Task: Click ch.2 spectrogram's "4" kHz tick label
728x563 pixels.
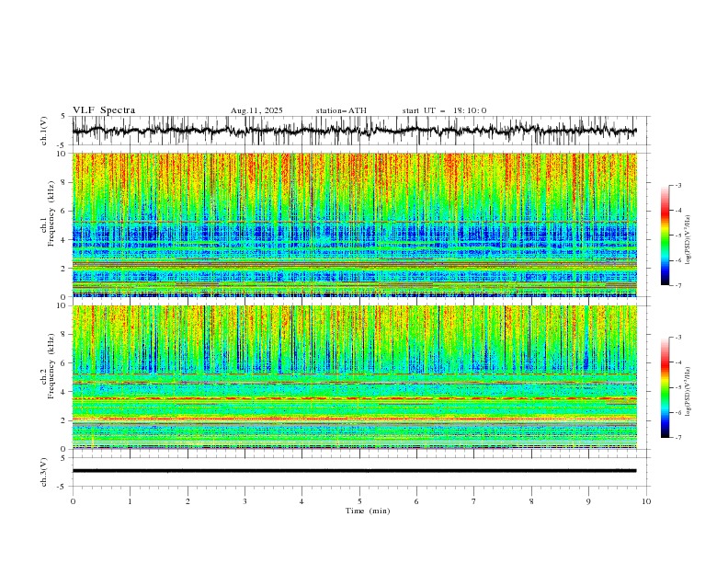Action: point(65,392)
